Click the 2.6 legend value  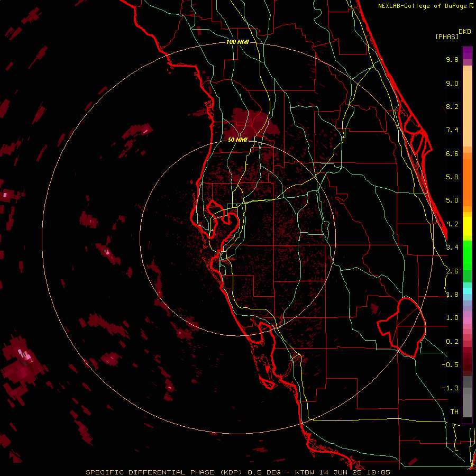click(x=452, y=271)
